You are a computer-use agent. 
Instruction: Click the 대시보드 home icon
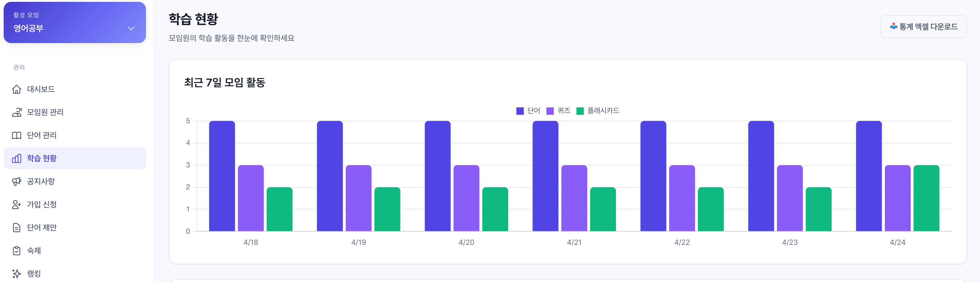17,89
